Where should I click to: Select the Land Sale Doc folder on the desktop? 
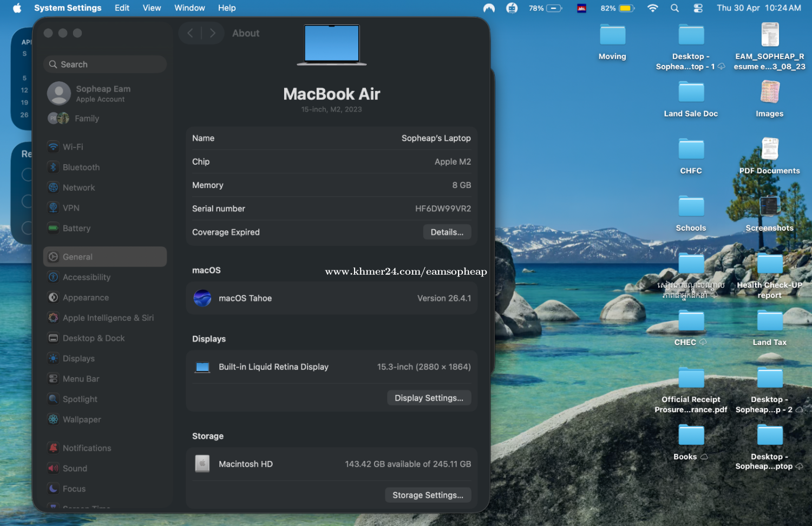pos(691,100)
